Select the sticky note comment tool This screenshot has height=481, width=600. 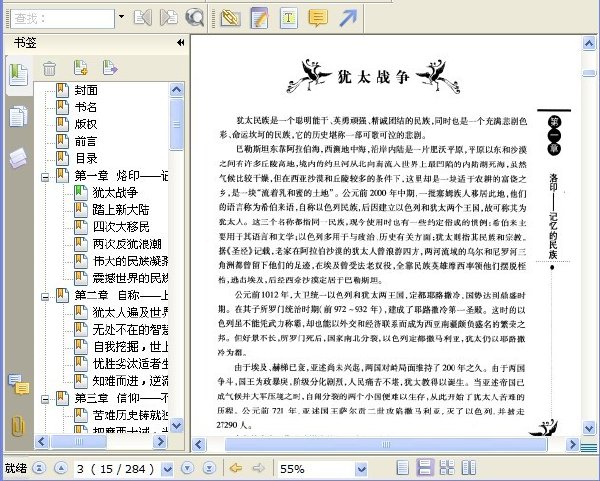point(318,18)
